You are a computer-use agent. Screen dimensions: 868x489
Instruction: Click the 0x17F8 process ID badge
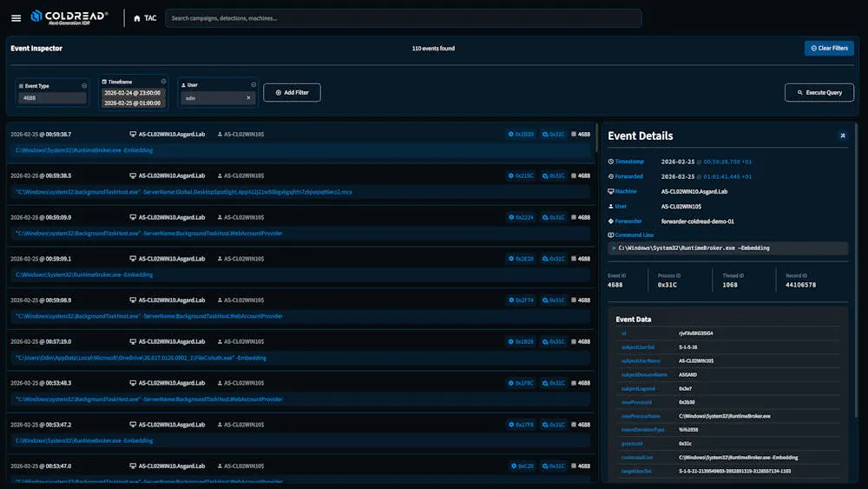[521, 425]
